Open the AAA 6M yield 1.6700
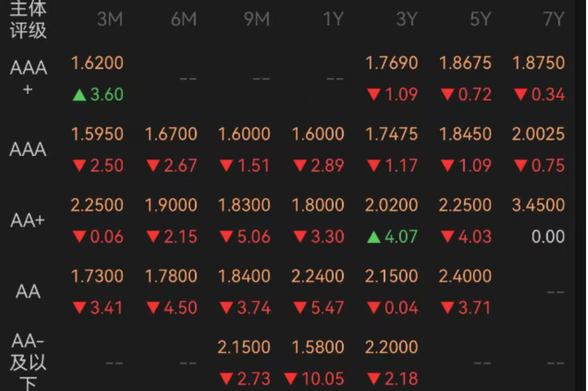The height and width of the screenshot is (391, 588). click(171, 134)
